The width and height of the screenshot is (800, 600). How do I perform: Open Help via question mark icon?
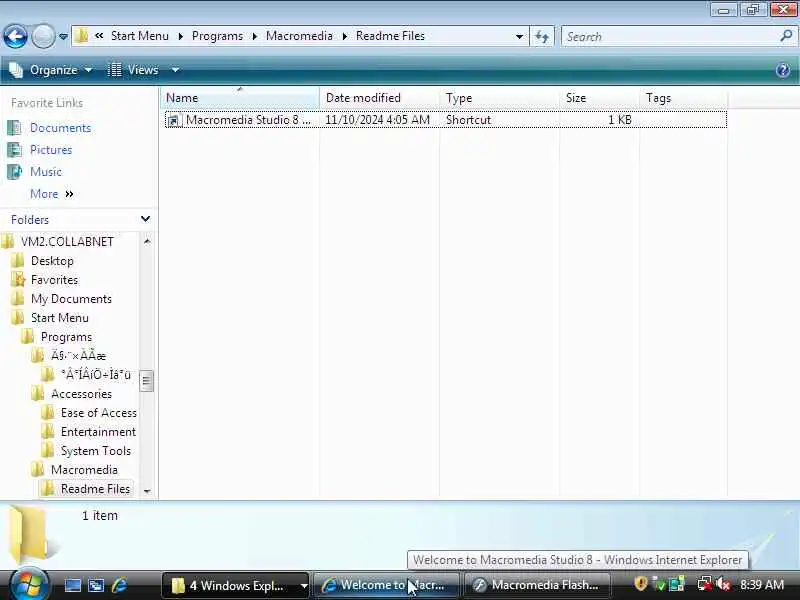click(783, 70)
